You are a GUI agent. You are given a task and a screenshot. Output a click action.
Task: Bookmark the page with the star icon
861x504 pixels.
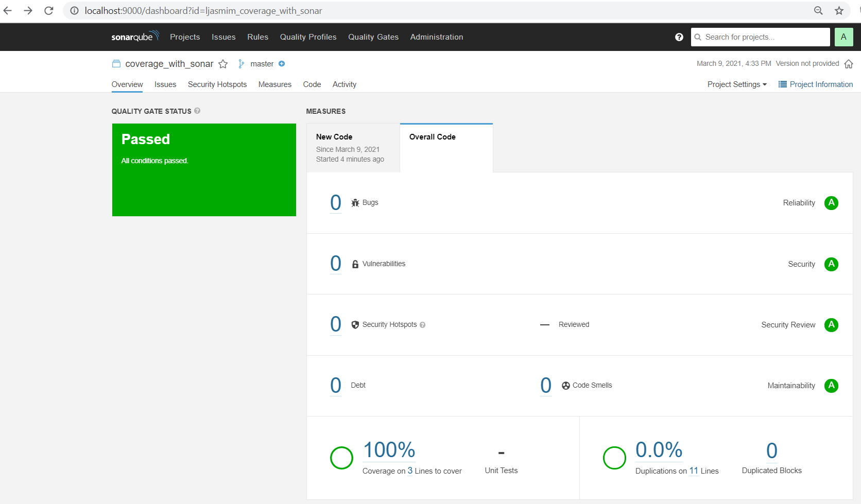[x=839, y=11]
